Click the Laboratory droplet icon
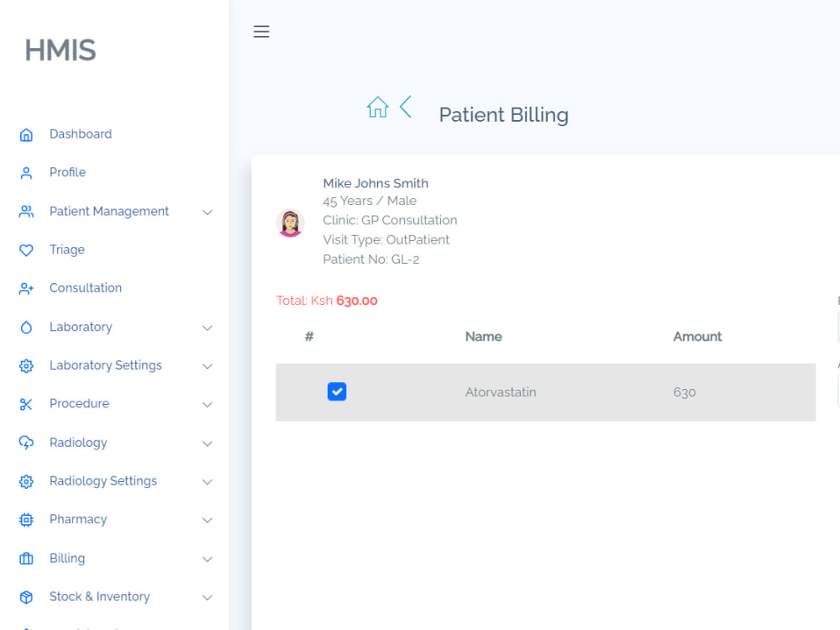840x630 pixels. 26,328
